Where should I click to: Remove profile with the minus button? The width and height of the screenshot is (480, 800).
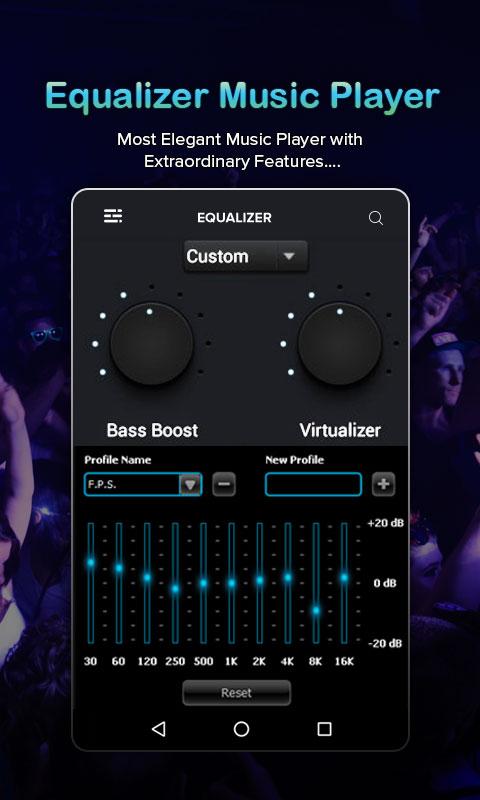224,484
